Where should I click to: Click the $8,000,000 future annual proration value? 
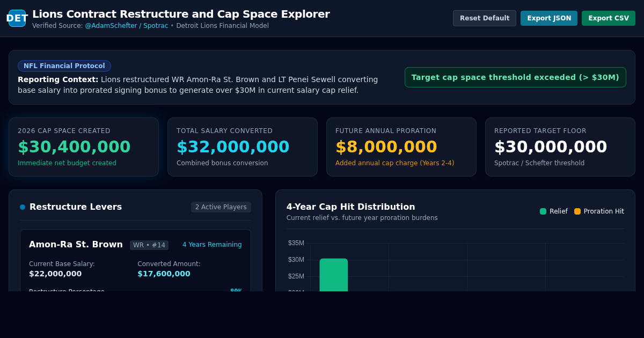click(x=386, y=147)
